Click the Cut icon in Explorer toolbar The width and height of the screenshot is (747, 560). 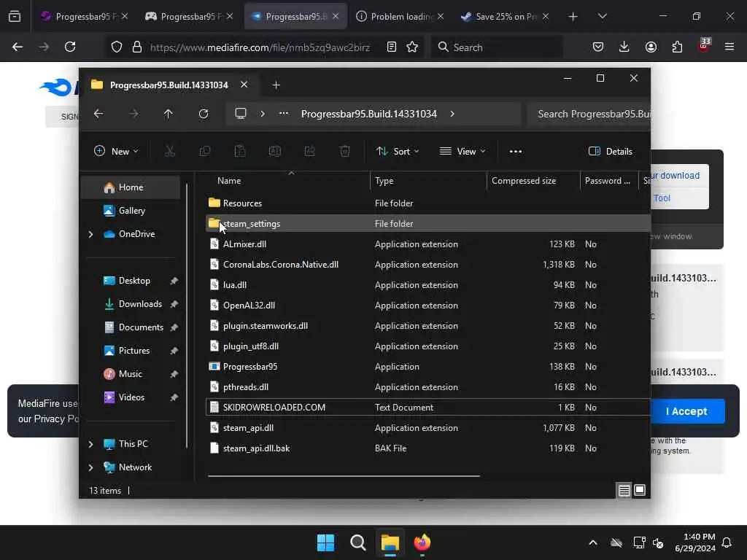click(169, 152)
